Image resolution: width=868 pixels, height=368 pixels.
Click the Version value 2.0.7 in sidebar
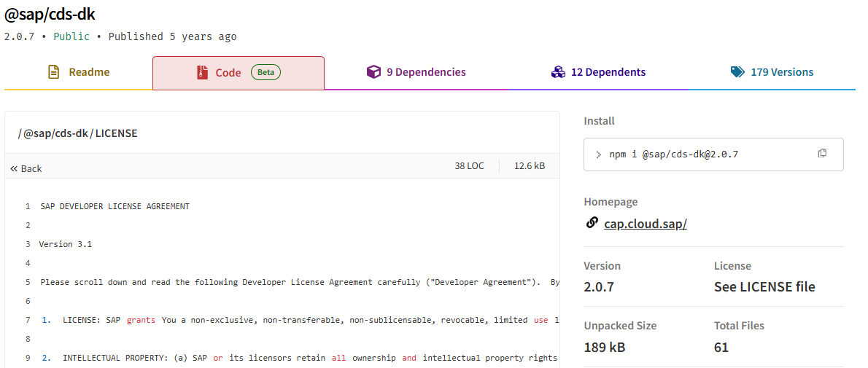tap(598, 287)
